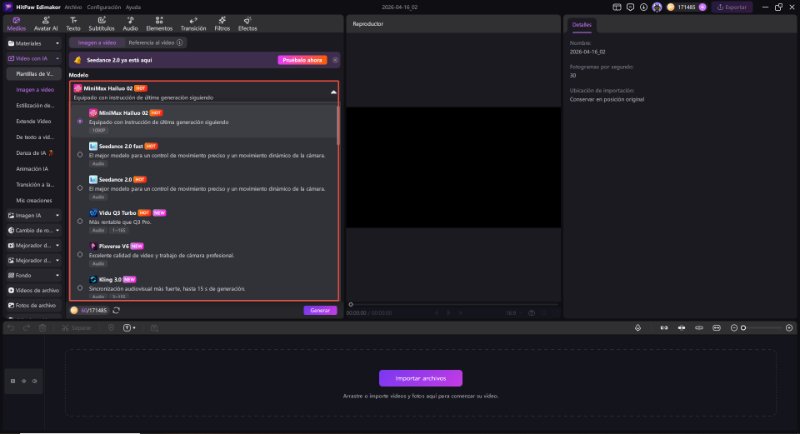The height and width of the screenshot is (434, 800).
Task: Switch to the Referencia al video tab
Action: coord(152,43)
